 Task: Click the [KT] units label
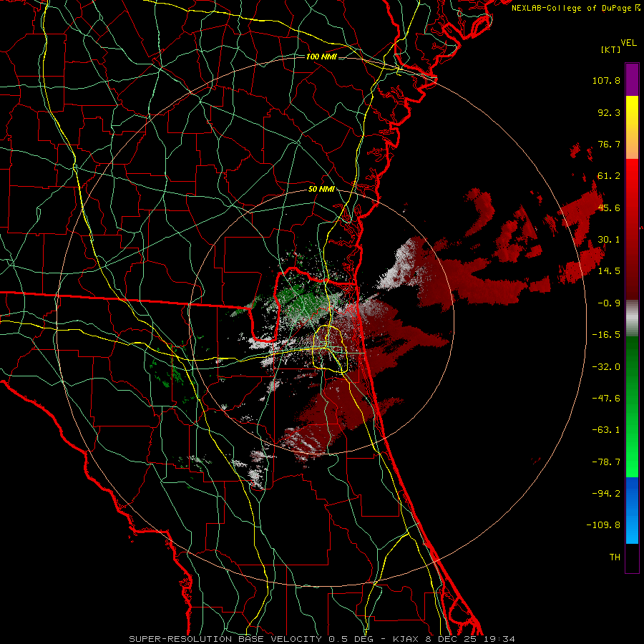(x=610, y=49)
